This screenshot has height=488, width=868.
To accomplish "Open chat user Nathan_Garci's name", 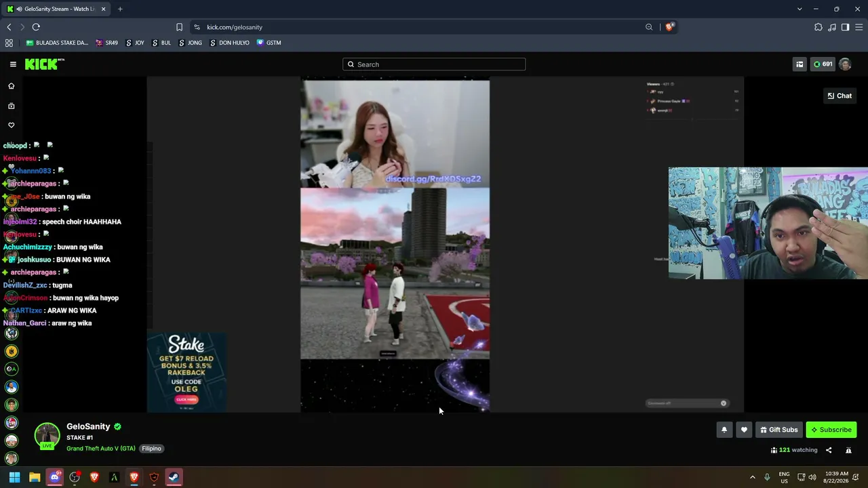I will pyautogui.click(x=25, y=323).
